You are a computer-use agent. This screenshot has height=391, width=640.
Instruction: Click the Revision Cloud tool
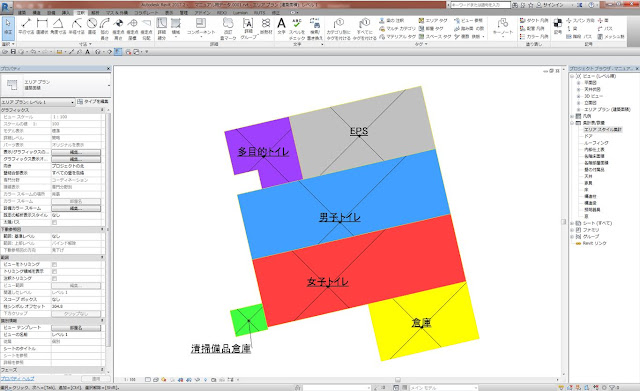tap(228, 29)
